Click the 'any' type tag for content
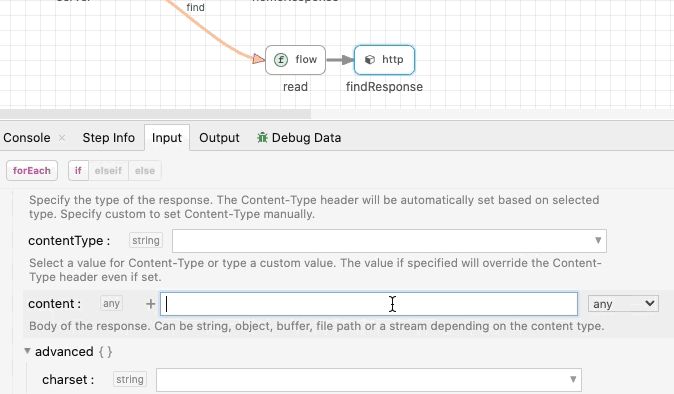This screenshot has width=674, height=394. pos(111,303)
